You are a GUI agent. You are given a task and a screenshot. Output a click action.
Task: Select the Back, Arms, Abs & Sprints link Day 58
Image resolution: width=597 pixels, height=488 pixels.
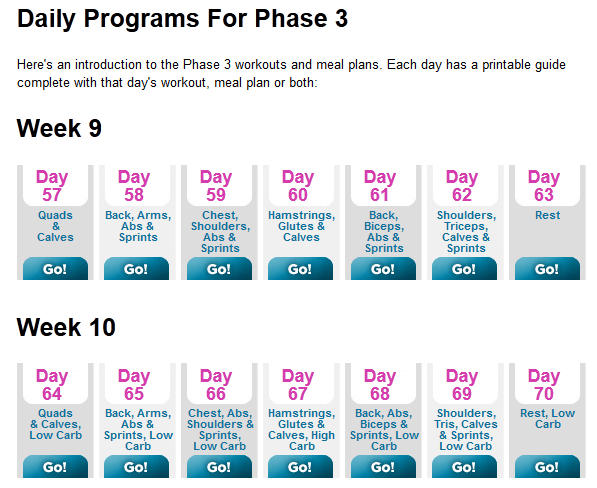[138, 226]
